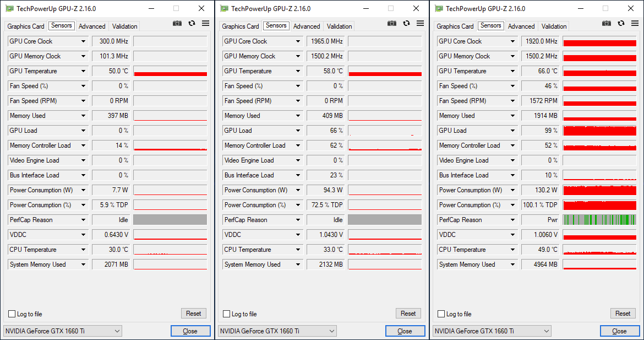Click the camera screenshot icon in leftmost GPU-Z window

[177, 23]
